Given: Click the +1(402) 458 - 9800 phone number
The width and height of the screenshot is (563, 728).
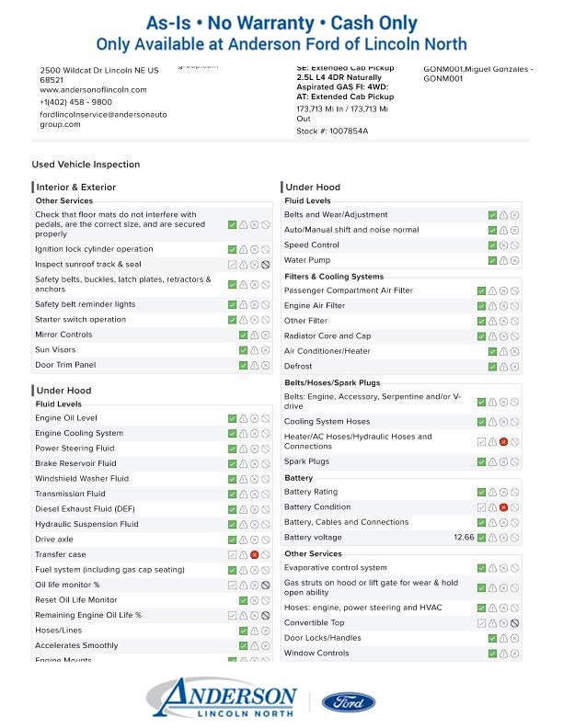Looking at the screenshot, I should (x=75, y=102).
